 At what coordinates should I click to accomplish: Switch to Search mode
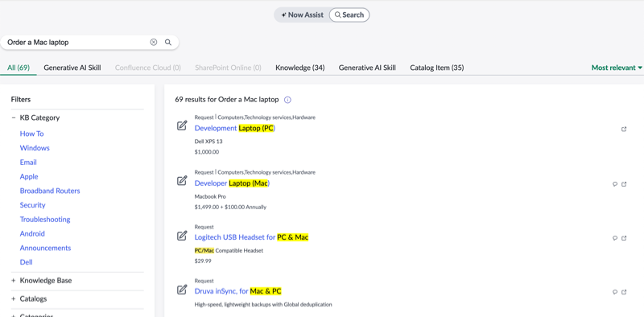click(349, 14)
